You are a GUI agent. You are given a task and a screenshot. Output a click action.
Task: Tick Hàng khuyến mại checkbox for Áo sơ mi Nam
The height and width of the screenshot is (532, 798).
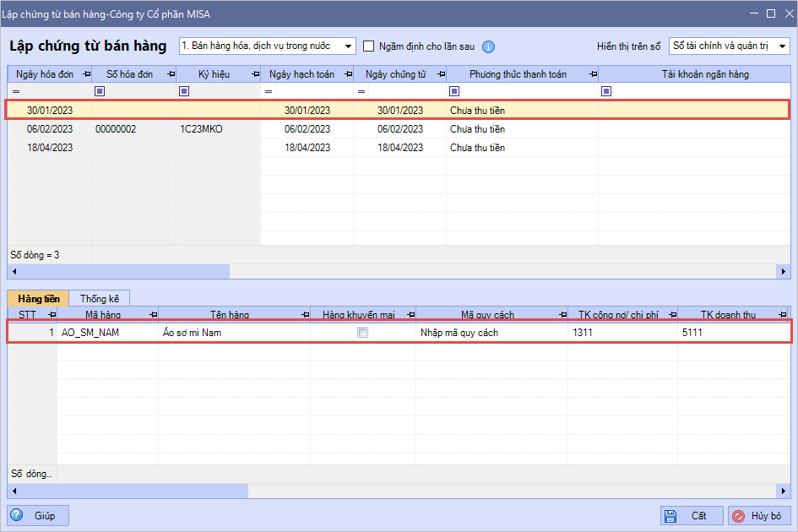pos(363,333)
